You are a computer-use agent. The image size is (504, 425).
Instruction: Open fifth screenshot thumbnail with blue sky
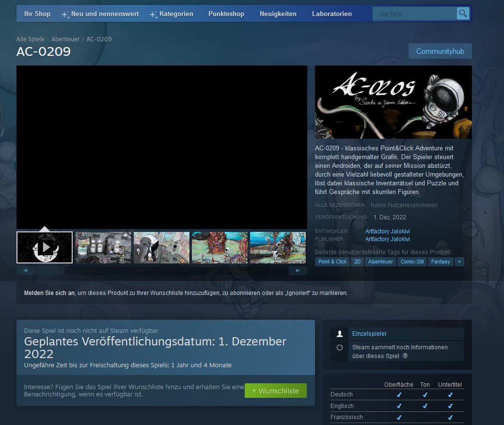(278, 247)
